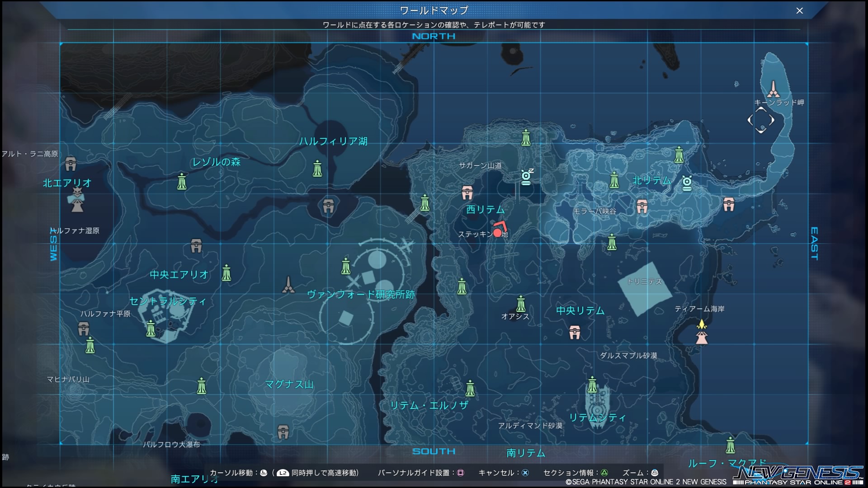Image resolution: width=868 pixels, height=488 pixels.
Task: Click Mag icon right of 北リテム label
Action: tap(687, 183)
